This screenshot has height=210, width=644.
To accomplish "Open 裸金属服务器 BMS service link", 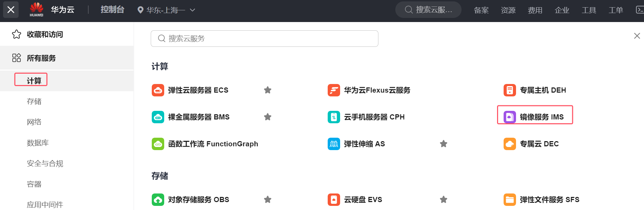I will point(199,117).
